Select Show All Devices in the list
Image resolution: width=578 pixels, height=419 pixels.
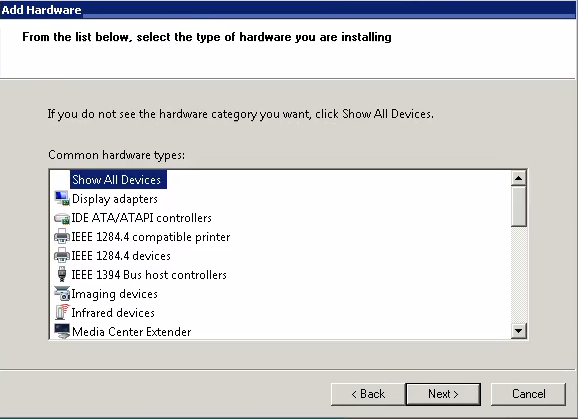tap(116, 180)
